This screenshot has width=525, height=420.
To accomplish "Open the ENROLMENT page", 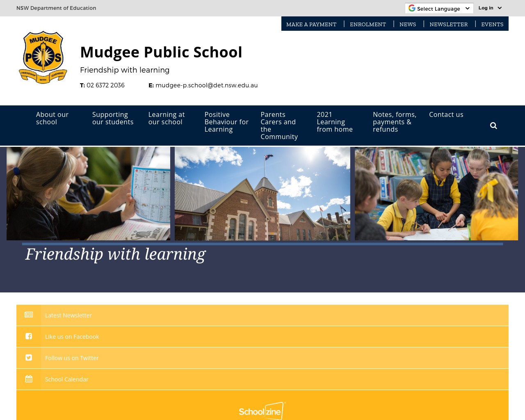I will pos(367,24).
